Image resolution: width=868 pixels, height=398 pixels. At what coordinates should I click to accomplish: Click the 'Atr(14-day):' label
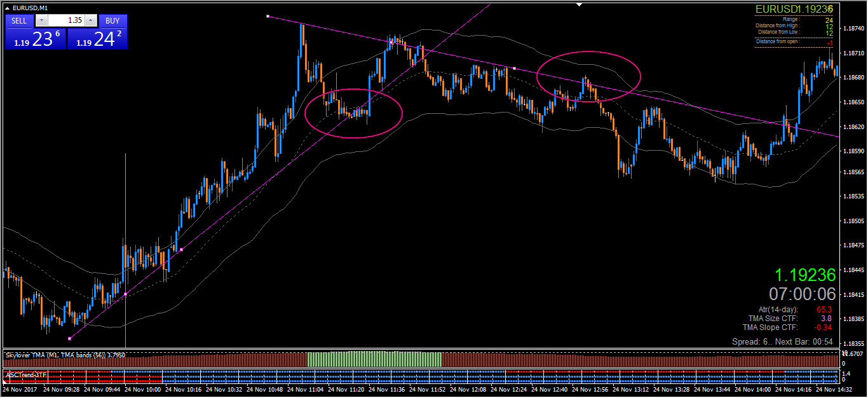pyautogui.click(x=778, y=310)
